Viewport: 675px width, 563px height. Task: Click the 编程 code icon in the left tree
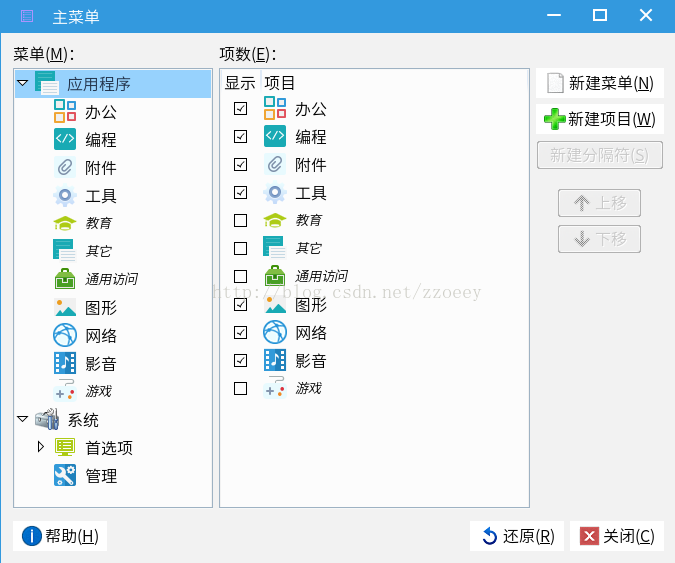[65, 139]
